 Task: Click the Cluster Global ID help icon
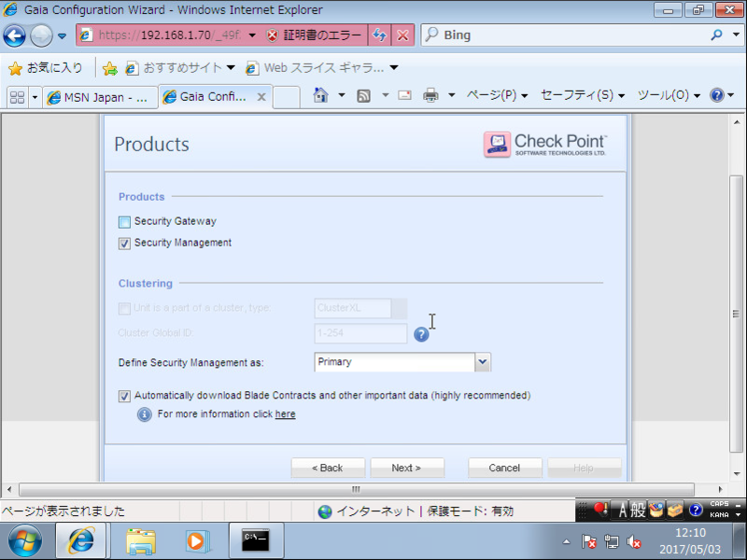(421, 334)
